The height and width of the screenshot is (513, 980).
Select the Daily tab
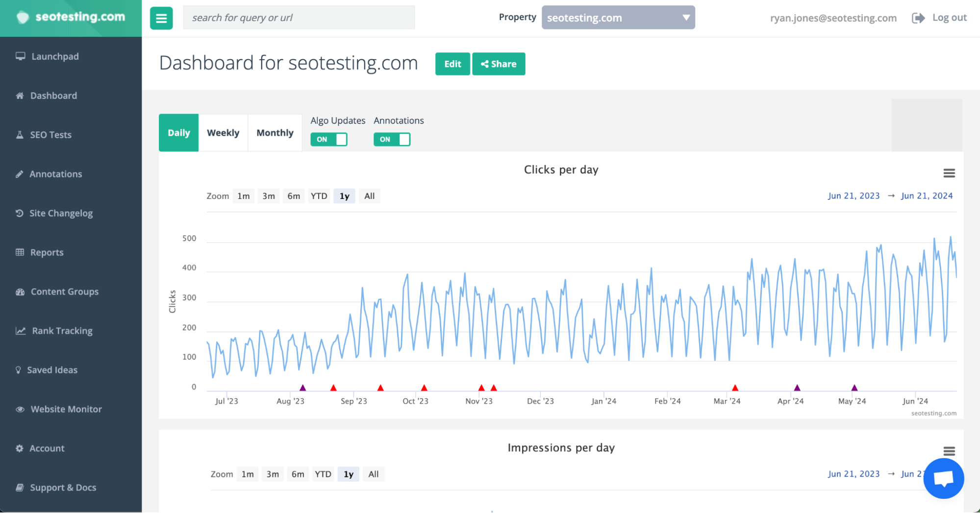178,133
